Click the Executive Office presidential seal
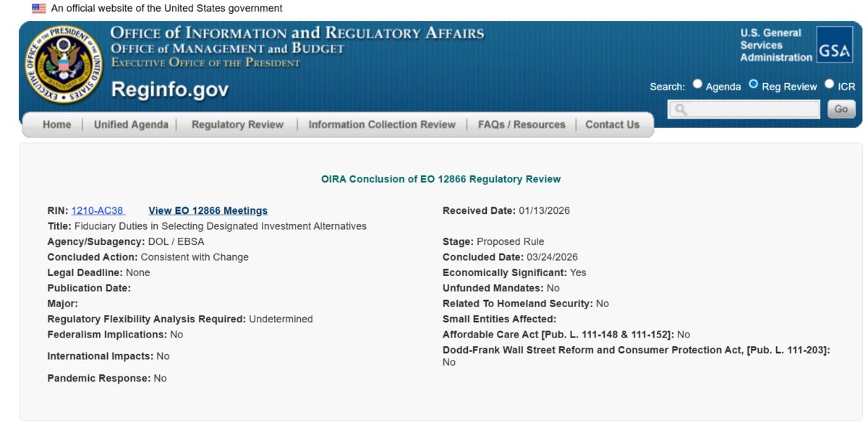868x422 pixels. tap(63, 64)
